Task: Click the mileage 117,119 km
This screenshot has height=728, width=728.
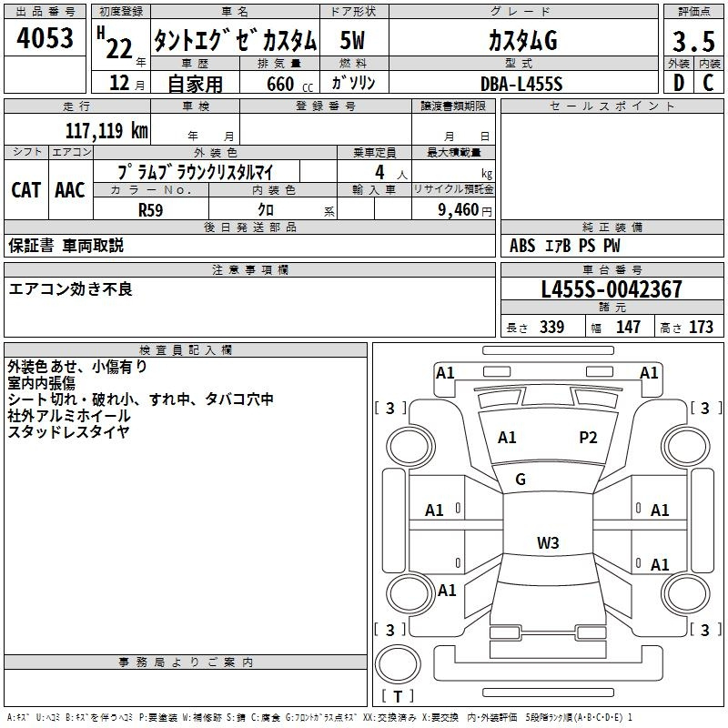Action: [106, 131]
